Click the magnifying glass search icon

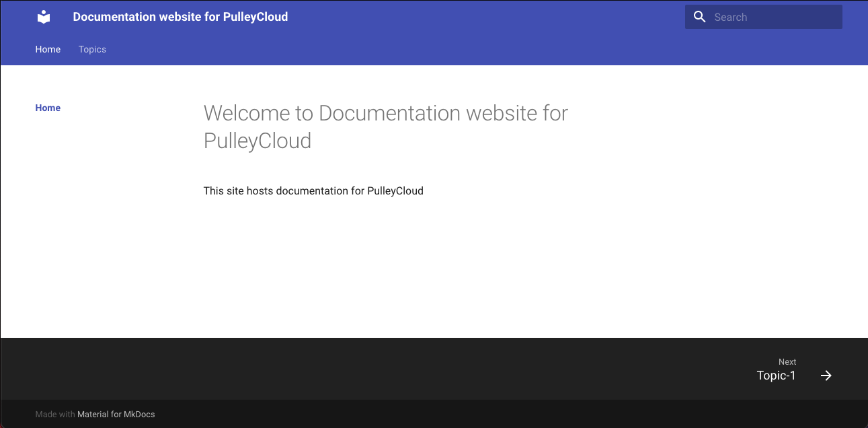pos(699,16)
